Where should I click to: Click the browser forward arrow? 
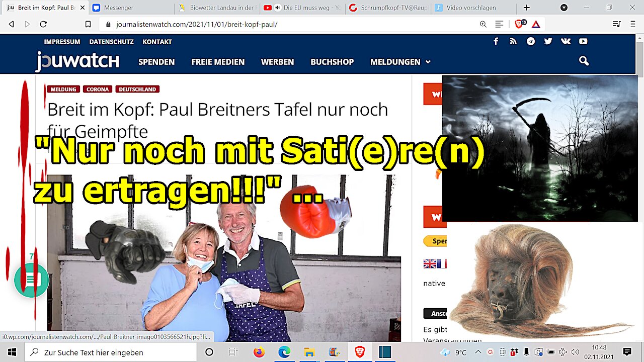(x=27, y=24)
